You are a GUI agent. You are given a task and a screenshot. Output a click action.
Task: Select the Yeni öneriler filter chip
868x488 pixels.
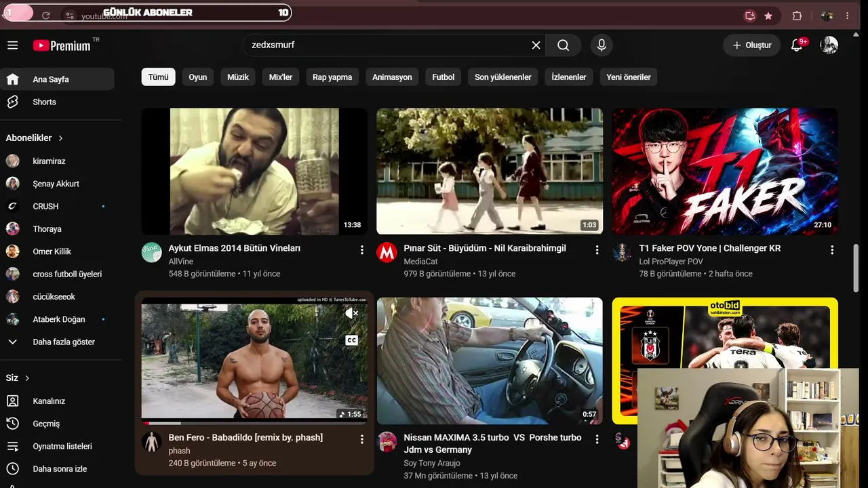click(629, 77)
